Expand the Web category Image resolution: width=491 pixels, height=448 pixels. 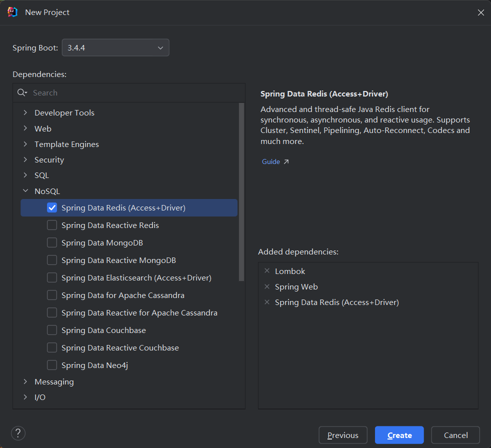(25, 128)
